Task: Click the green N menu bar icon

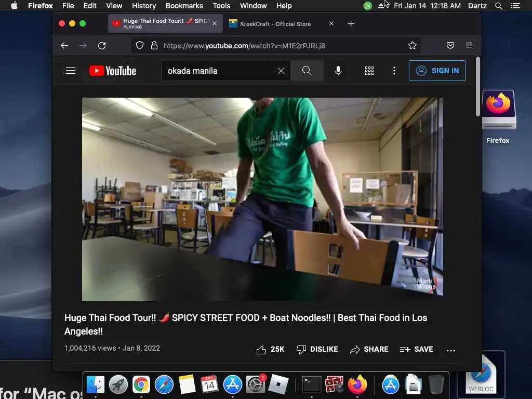Action: [x=367, y=6]
